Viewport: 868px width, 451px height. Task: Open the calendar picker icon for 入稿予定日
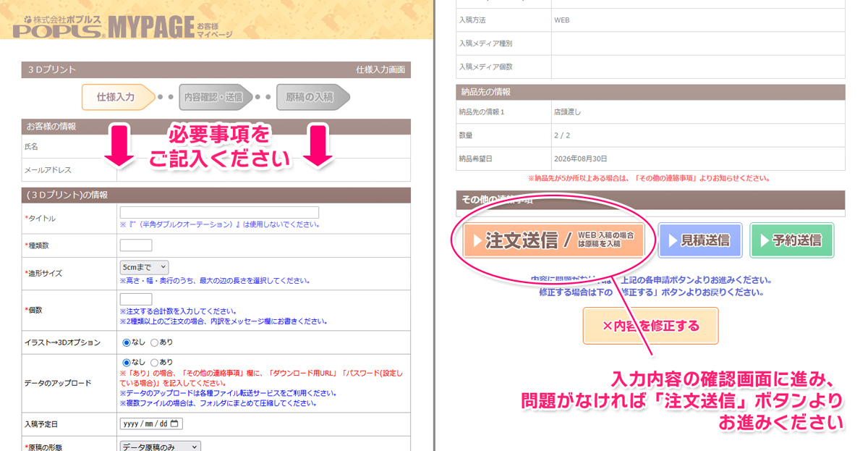click(175, 423)
